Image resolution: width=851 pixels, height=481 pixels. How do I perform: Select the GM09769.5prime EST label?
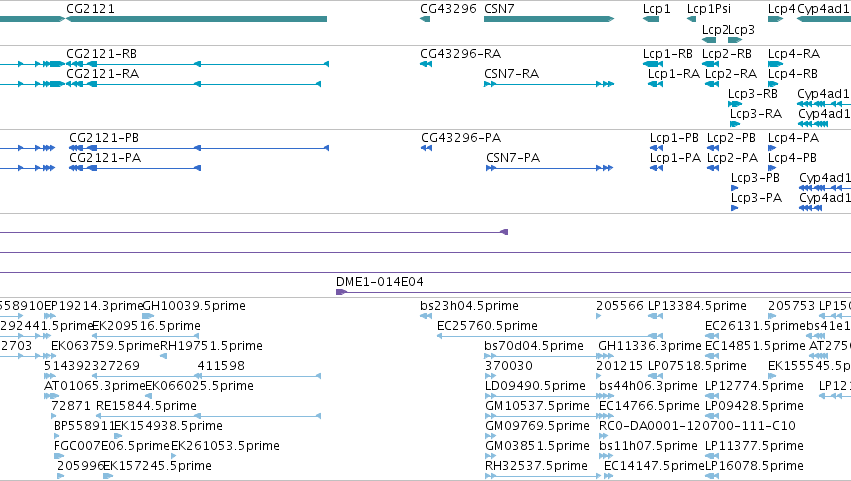click(x=537, y=426)
